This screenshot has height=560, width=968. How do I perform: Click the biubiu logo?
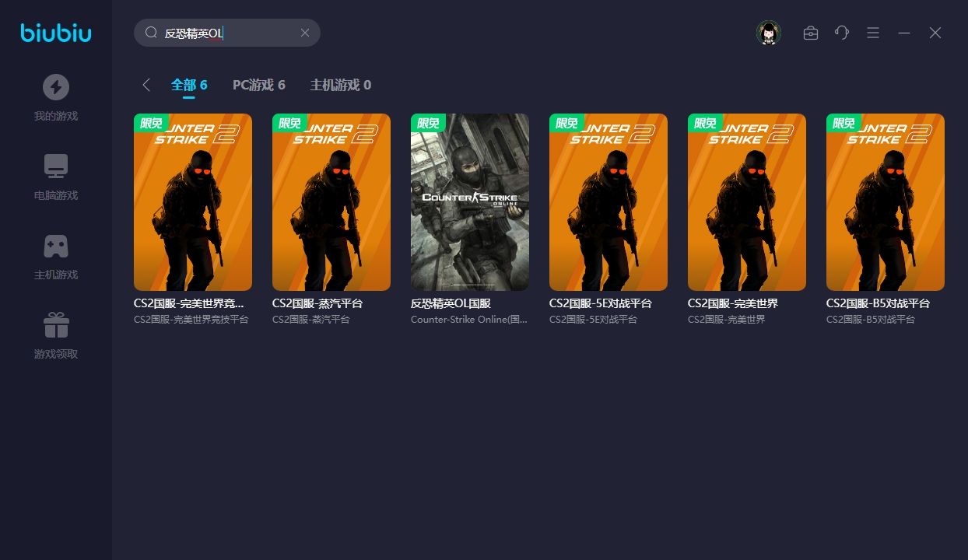[55, 33]
